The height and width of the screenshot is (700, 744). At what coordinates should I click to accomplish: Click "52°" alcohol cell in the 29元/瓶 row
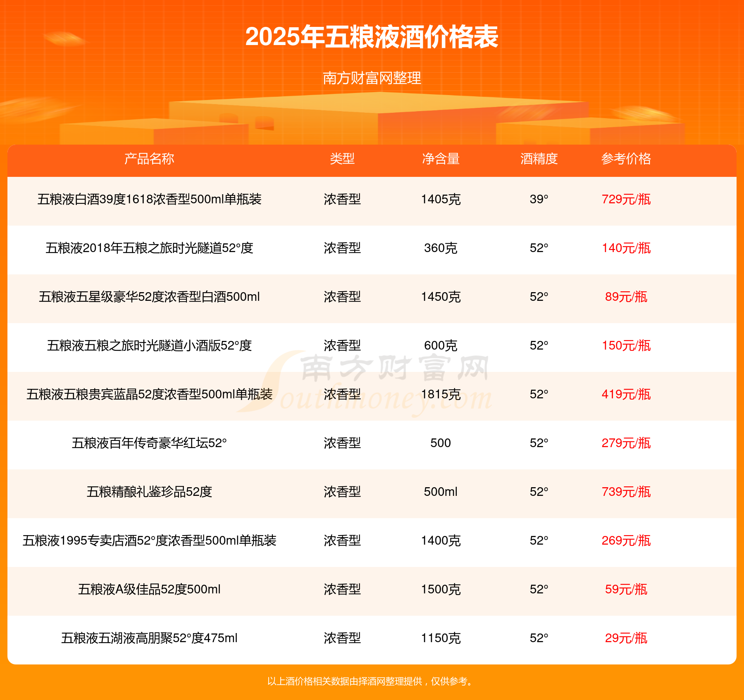(x=539, y=638)
